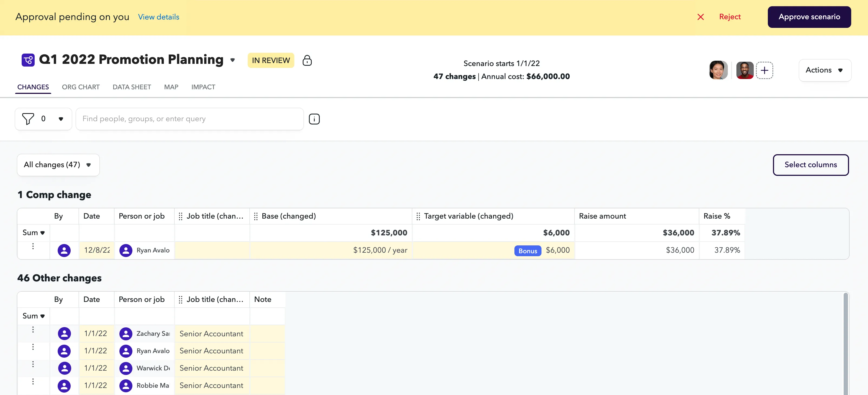Open the Actions dropdown

click(x=824, y=70)
